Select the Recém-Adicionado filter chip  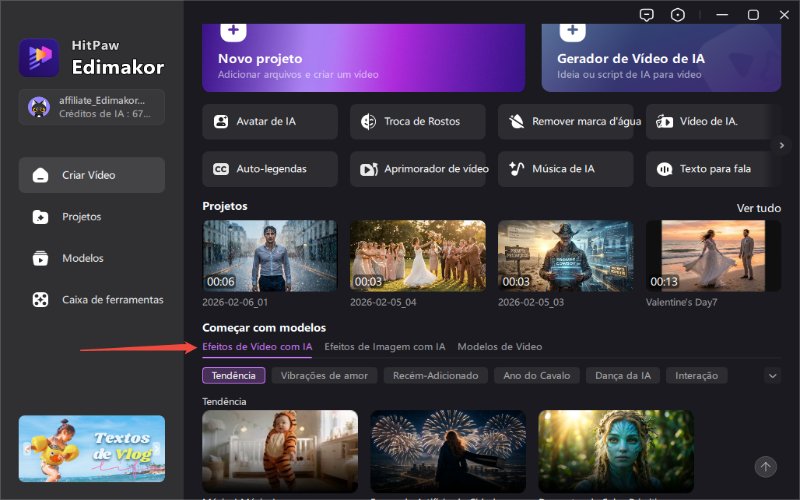point(436,376)
